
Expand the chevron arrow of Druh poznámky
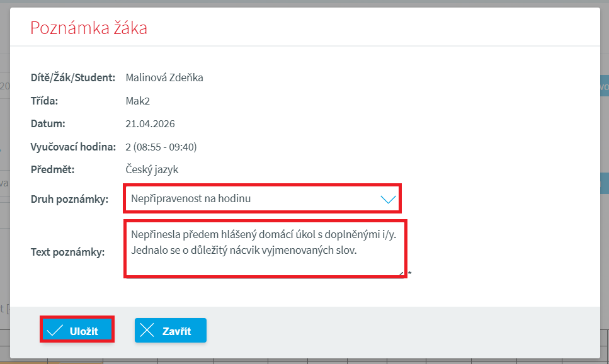tap(388, 199)
